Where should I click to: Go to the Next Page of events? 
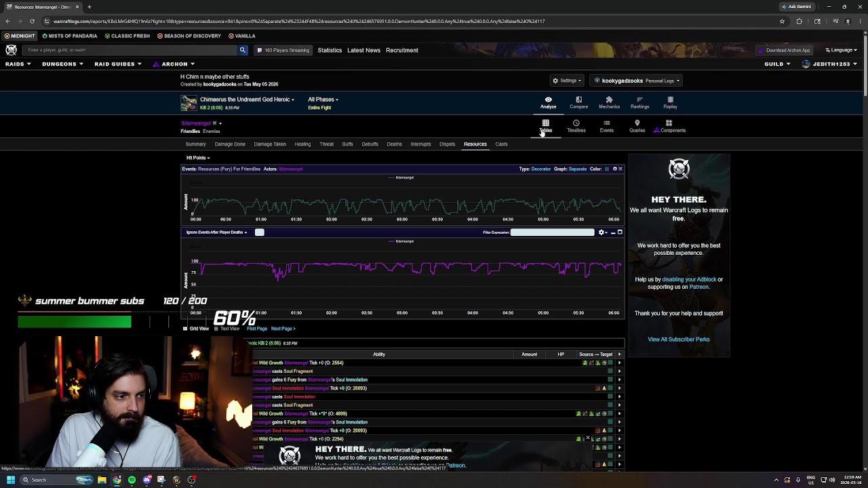283,329
